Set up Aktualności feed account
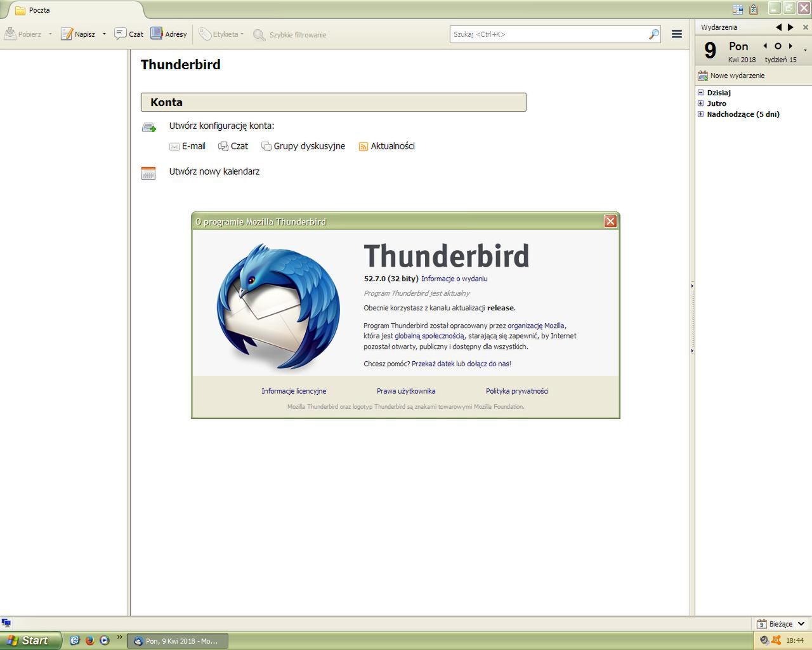This screenshot has height=650, width=812. click(x=386, y=146)
